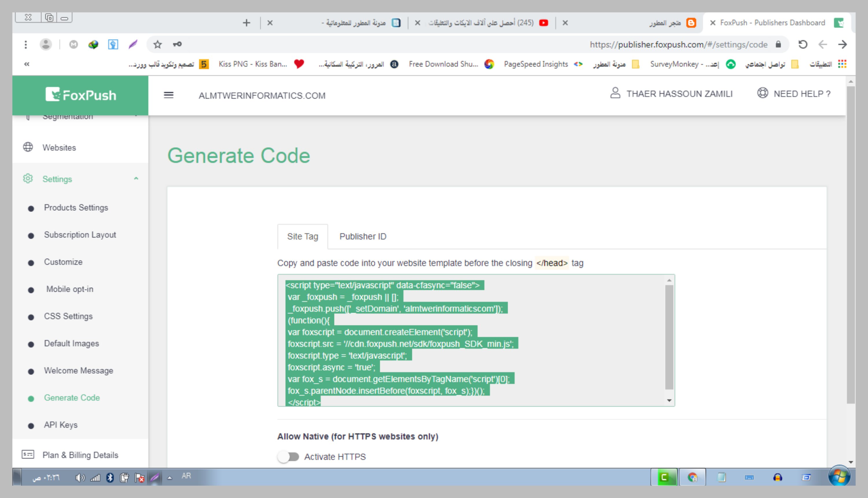This screenshot has width=868, height=498.
Task: Collapse the Settings sidebar section
Action: click(x=136, y=178)
